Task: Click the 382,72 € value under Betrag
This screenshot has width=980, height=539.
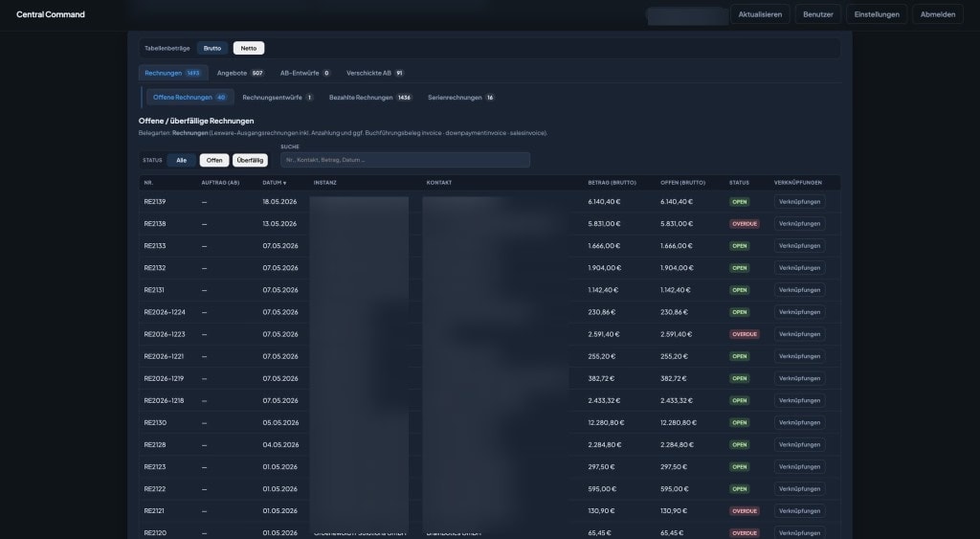Action: pos(601,378)
